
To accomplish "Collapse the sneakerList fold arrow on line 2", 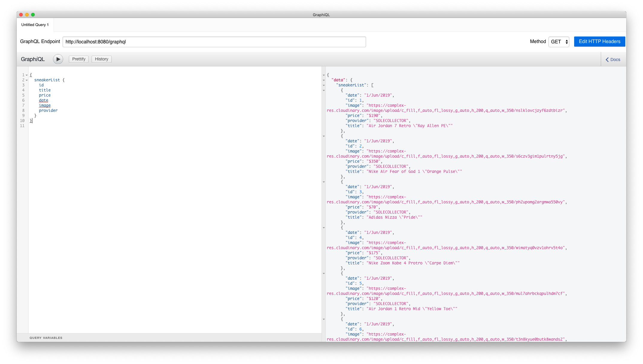I will (27, 80).
